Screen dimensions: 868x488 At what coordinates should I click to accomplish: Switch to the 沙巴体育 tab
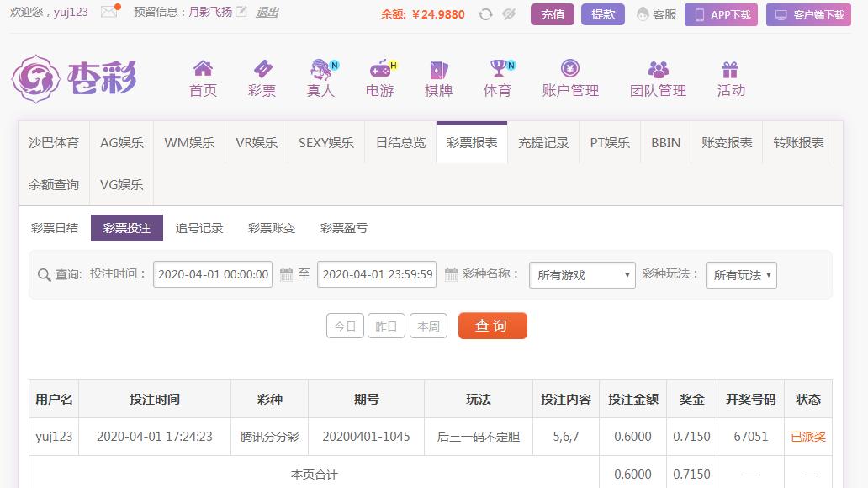54,142
